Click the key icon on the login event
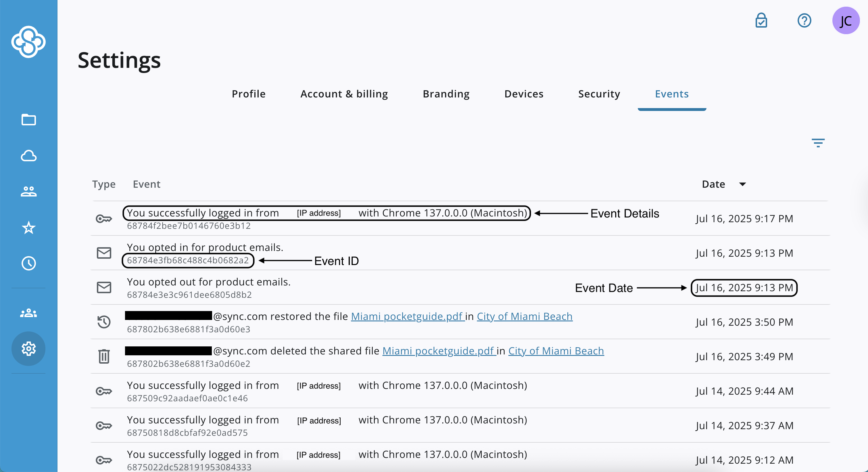The width and height of the screenshot is (868, 472). pos(103,219)
